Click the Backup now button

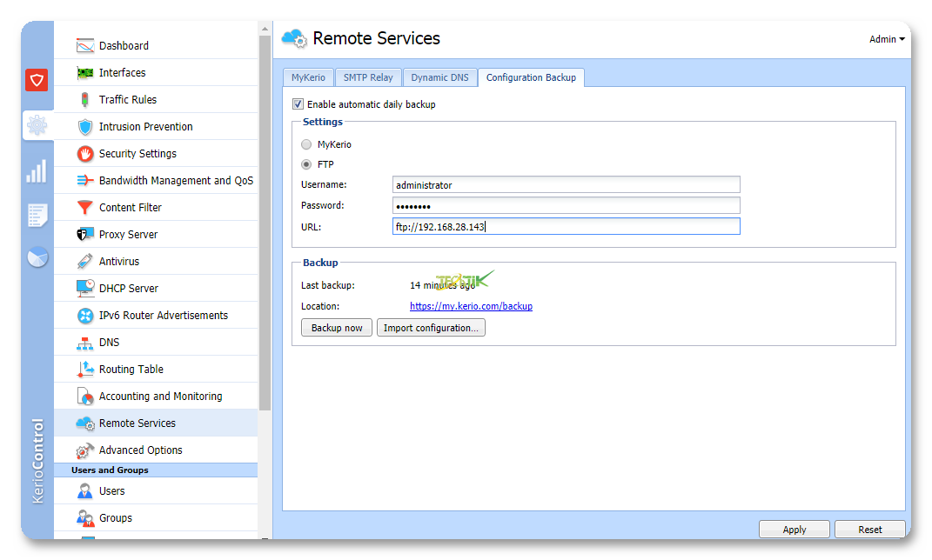(337, 328)
